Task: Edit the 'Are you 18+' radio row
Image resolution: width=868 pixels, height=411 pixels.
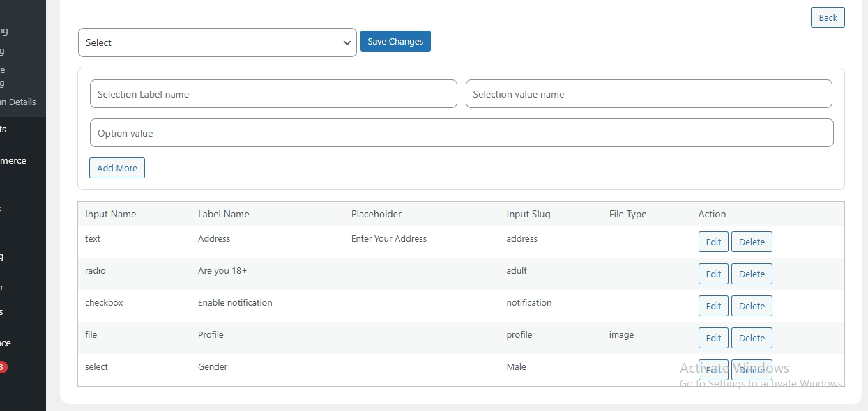Action: click(713, 274)
